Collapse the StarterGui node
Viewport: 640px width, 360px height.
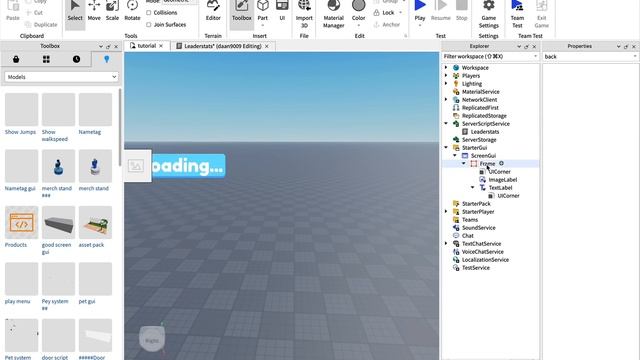click(446, 147)
